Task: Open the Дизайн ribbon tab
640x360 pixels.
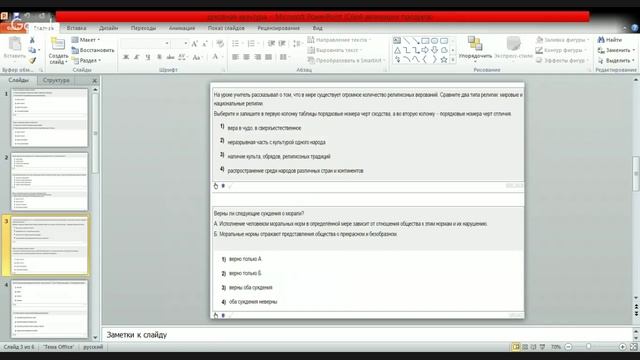Action: 109,28
